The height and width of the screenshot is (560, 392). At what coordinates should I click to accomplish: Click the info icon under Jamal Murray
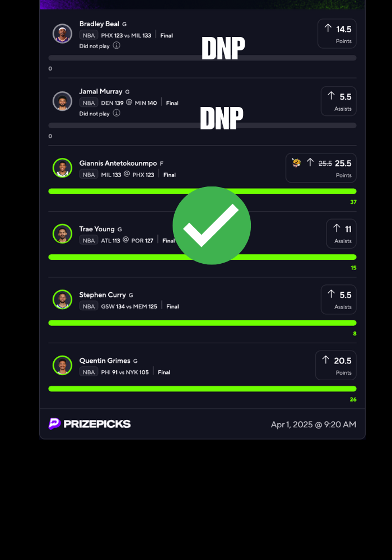tap(116, 113)
